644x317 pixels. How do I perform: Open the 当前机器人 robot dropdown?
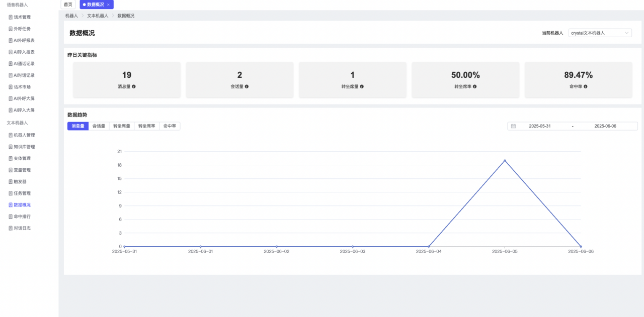(x=600, y=33)
